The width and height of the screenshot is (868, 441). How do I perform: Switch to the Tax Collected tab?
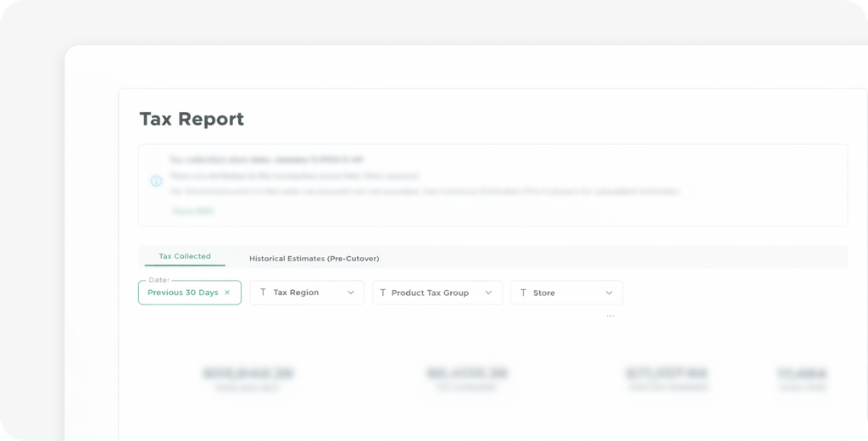click(185, 256)
